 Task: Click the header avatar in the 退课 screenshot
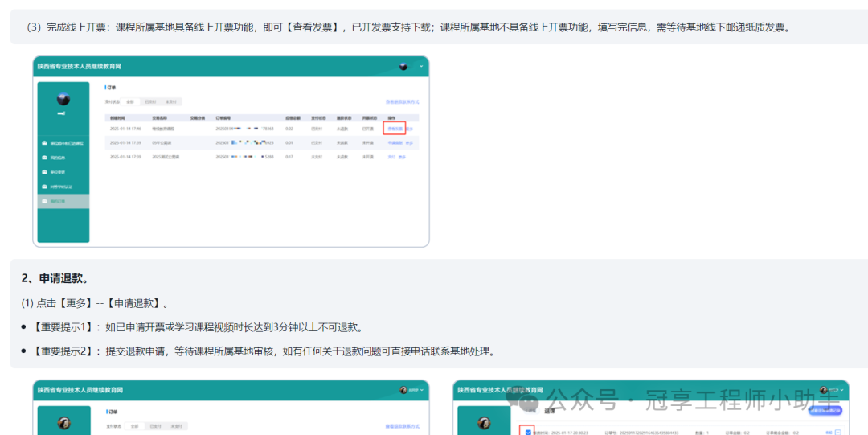pyautogui.click(x=824, y=390)
